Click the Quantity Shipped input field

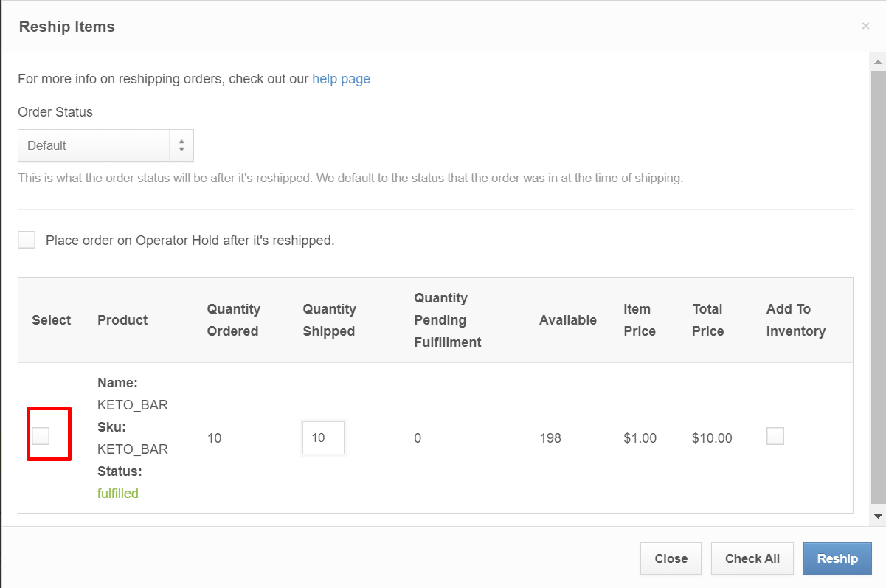point(323,437)
